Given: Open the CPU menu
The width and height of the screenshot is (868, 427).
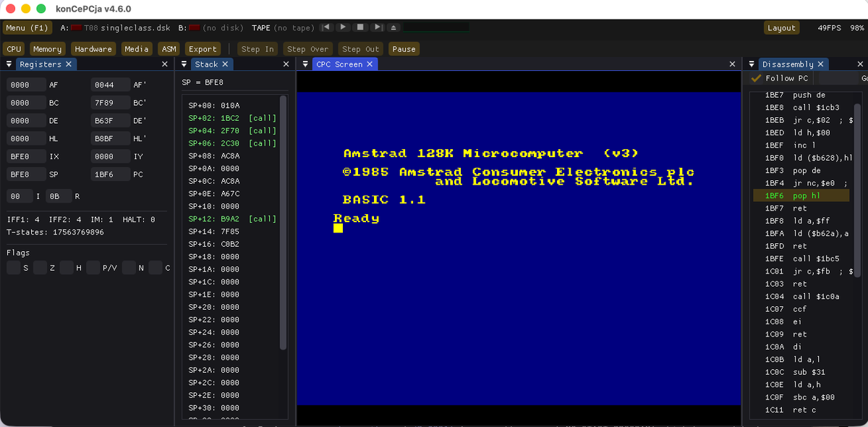Looking at the screenshot, I should [14, 49].
